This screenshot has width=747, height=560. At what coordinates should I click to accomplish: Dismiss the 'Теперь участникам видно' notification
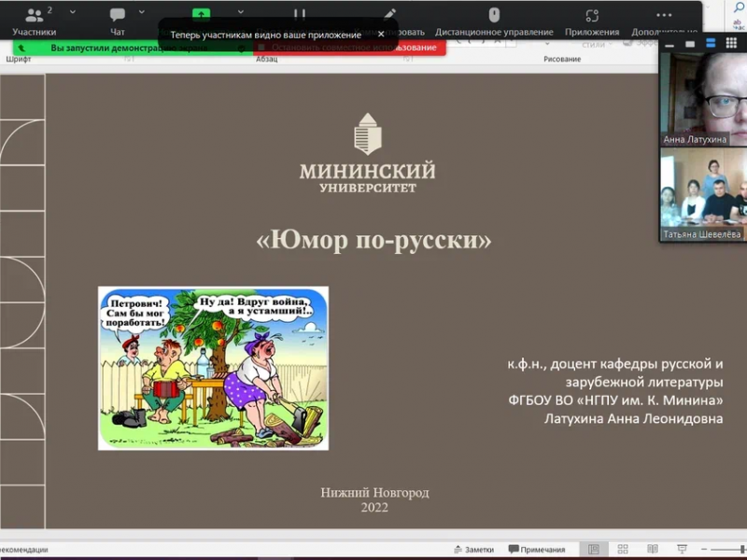[x=381, y=34]
